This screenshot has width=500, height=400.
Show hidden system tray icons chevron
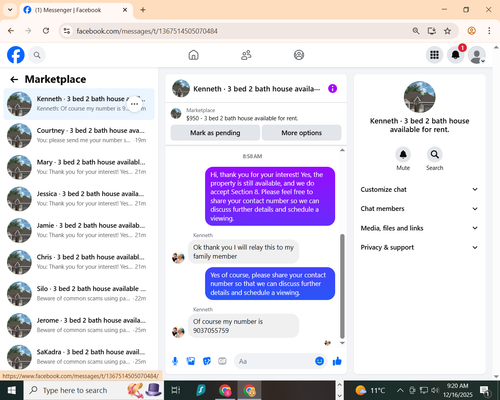400,390
